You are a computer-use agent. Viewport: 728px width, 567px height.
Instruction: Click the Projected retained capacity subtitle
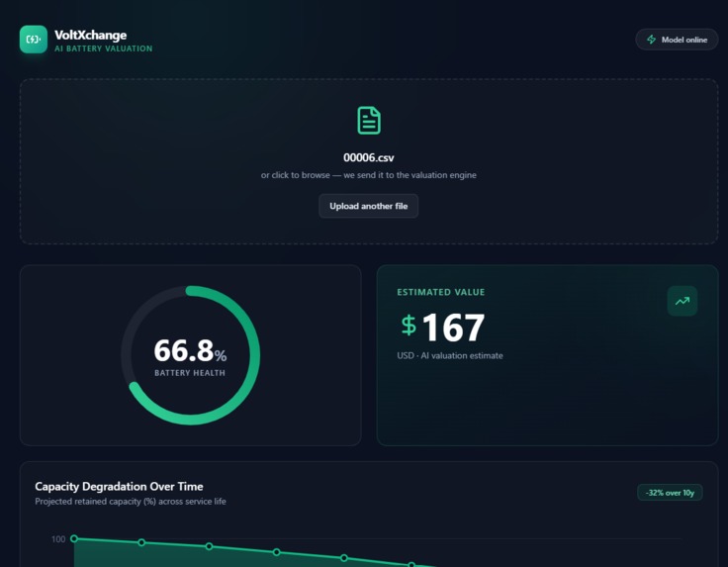131,502
